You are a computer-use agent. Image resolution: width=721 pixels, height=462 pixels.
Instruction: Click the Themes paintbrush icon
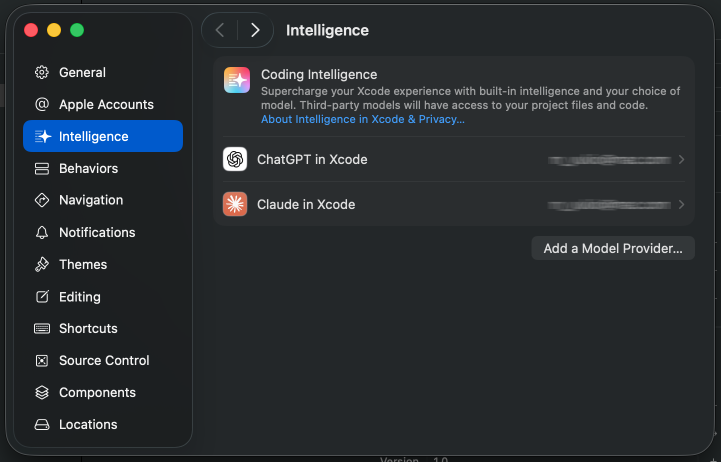point(42,264)
